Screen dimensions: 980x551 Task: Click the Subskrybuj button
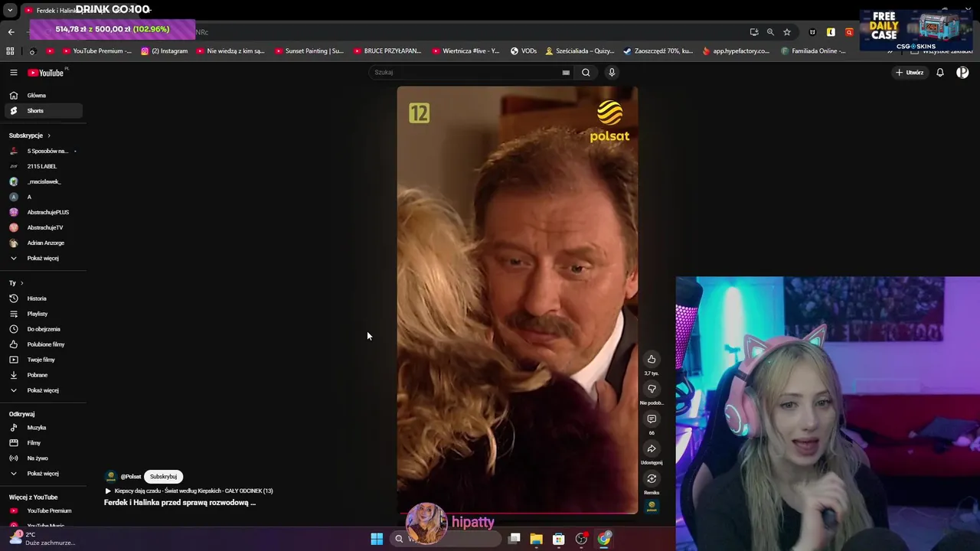coord(163,477)
